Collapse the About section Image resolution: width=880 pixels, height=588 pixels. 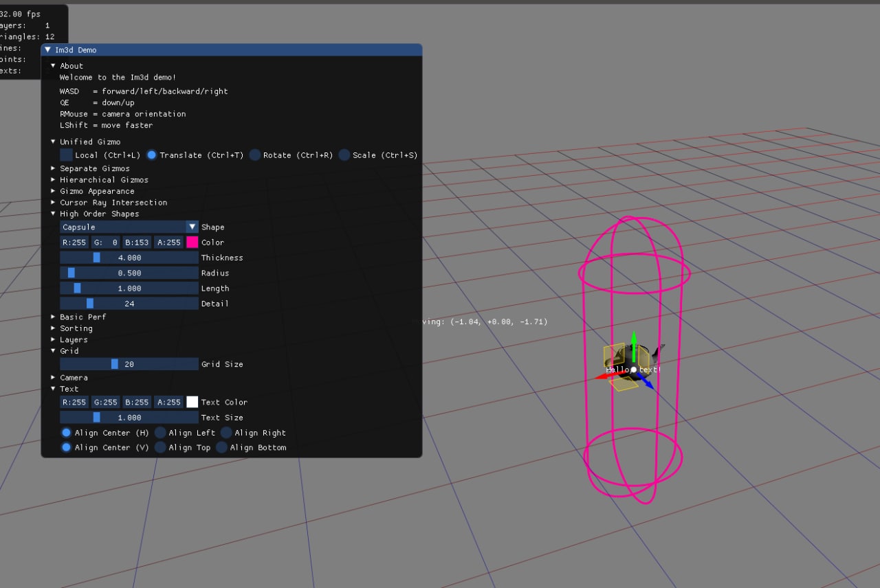(x=53, y=66)
